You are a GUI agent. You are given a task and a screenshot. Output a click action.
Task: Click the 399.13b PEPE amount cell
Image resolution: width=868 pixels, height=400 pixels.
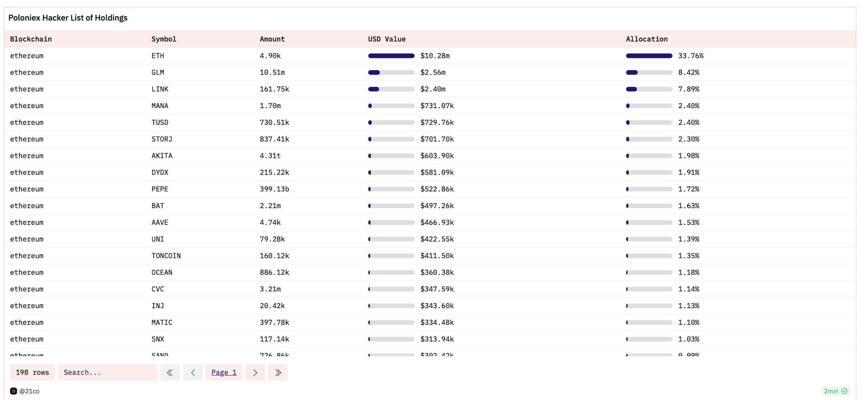[x=274, y=189]
